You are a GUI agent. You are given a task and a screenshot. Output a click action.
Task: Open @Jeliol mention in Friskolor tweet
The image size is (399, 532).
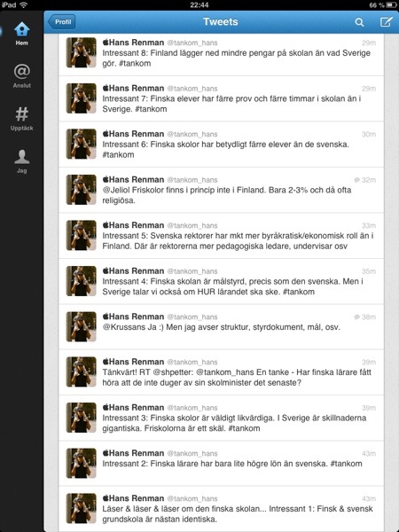115,190
